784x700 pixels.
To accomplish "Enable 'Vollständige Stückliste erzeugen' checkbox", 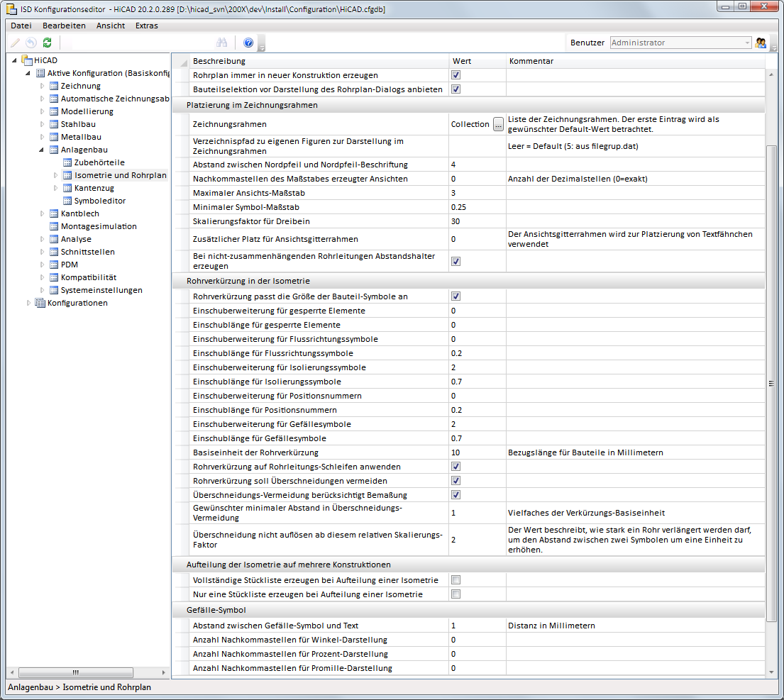I will click(456, 580).
